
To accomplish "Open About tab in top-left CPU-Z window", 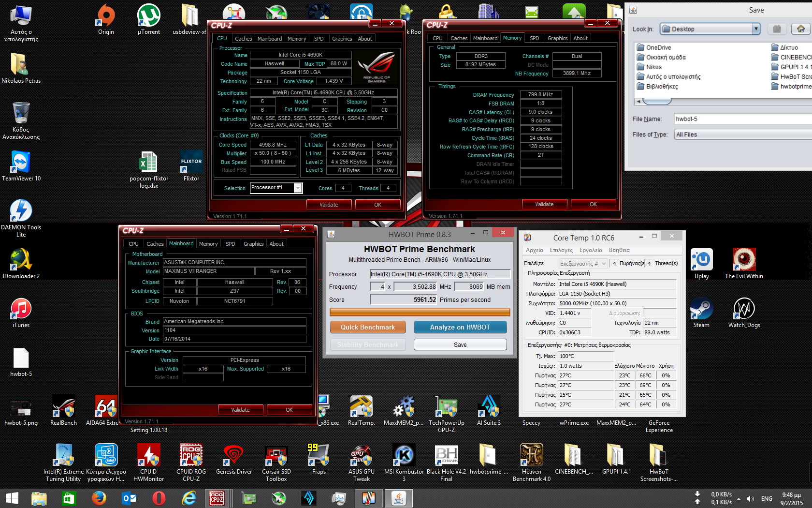I will (x=365, y=39).
